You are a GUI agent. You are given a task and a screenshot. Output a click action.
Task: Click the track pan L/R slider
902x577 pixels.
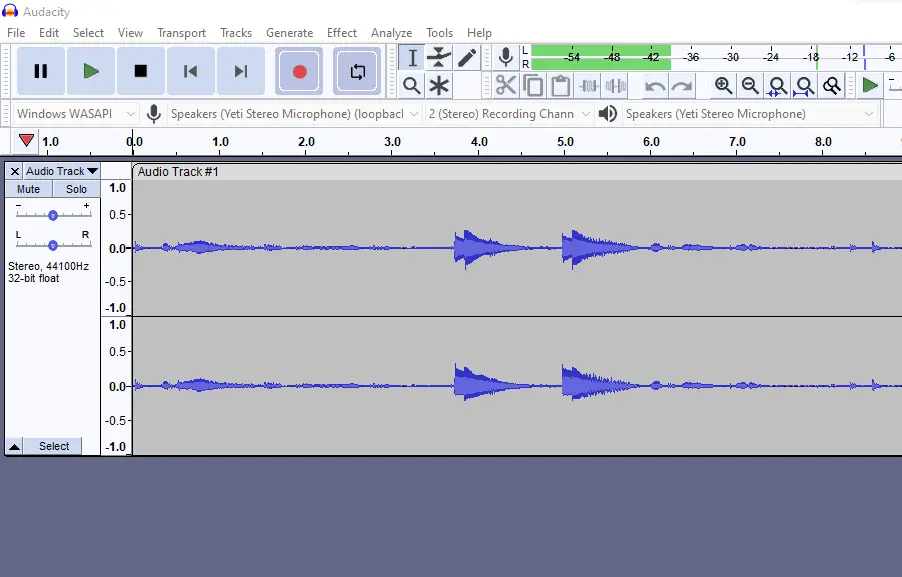pyautogui.click(x=53, y=245)
